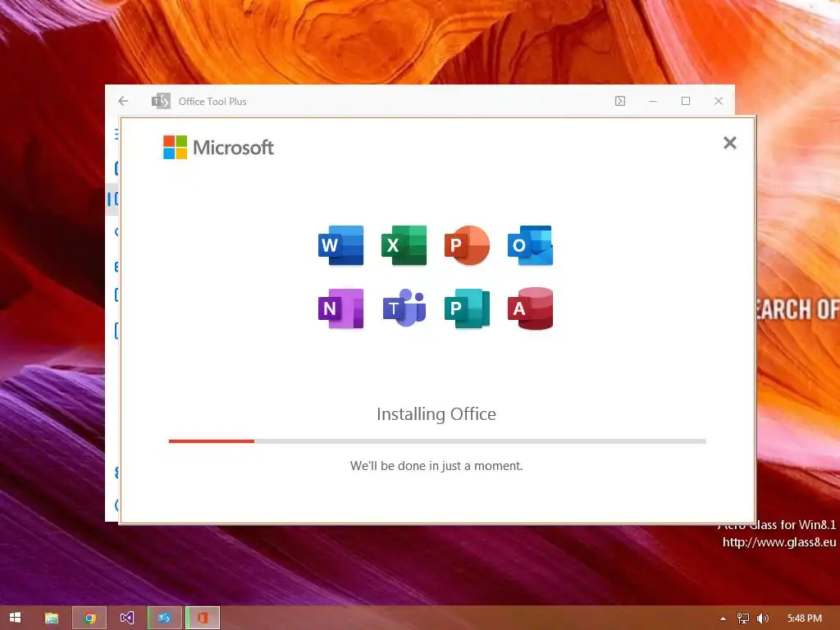Click the Outlook app icon
Viewport: 840px width, 630px height.
point(531,245)
